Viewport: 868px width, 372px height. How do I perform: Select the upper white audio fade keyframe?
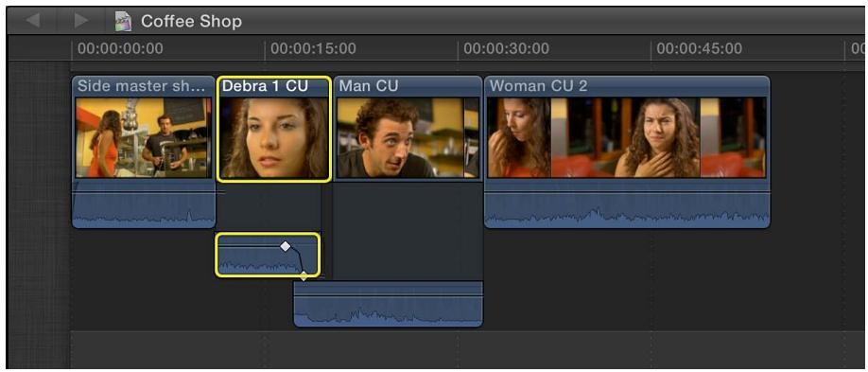click(x=286, y=246)
